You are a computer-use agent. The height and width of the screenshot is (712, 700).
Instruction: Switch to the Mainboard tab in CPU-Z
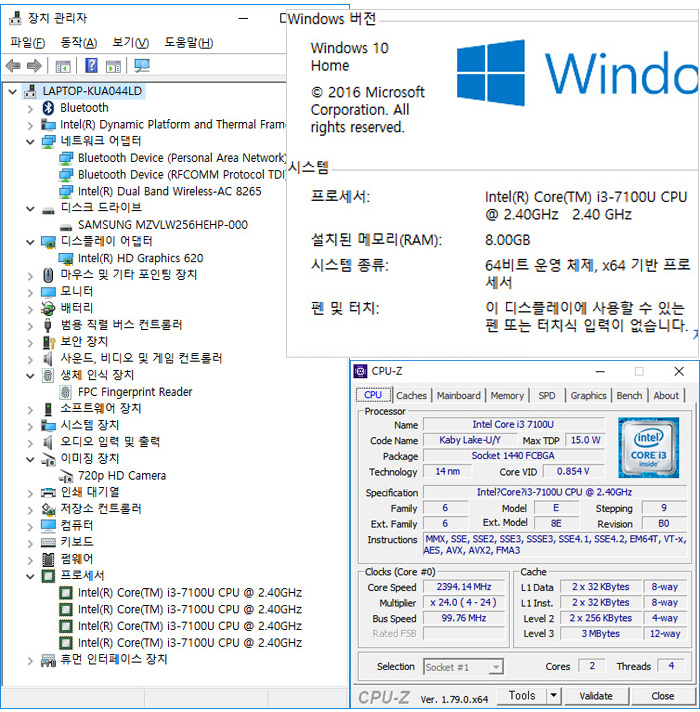pos(458,396)
